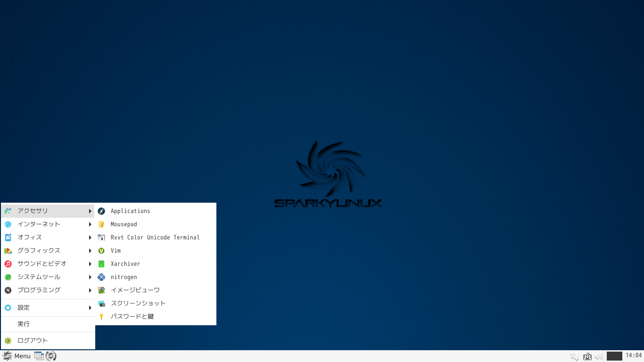Expand システムツール submenu arrow
This screenshot has width=644, height=362.
[90, 277]
